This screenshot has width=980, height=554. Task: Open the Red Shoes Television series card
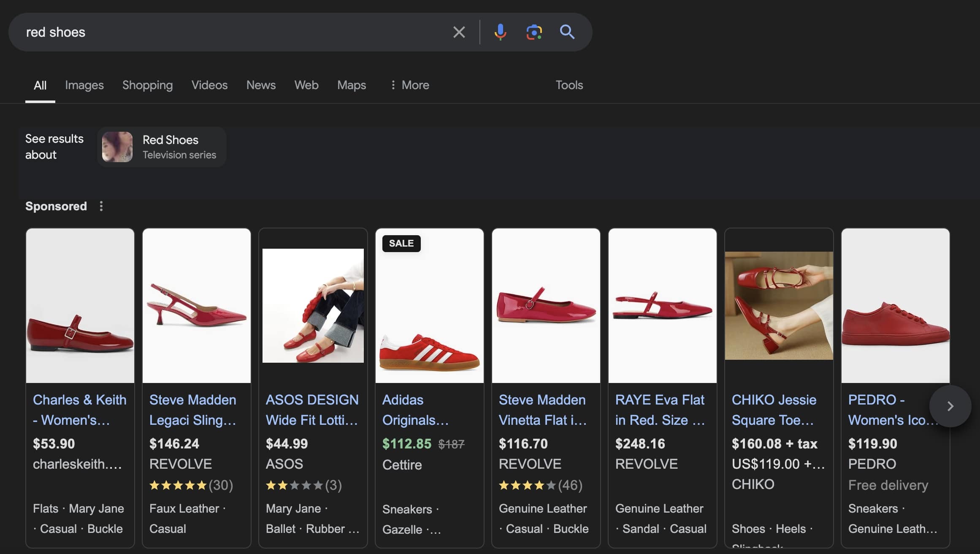click(x=162, y=147)
